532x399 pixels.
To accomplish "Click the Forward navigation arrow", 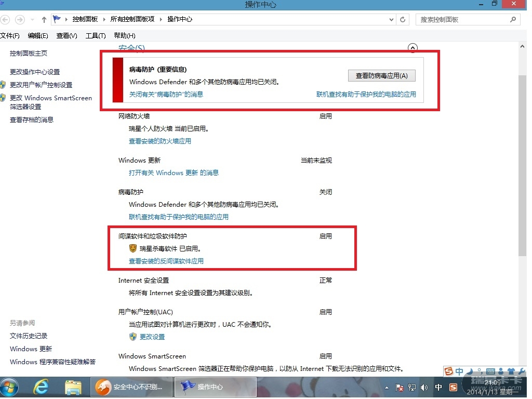I will click(x=20, y=20).
